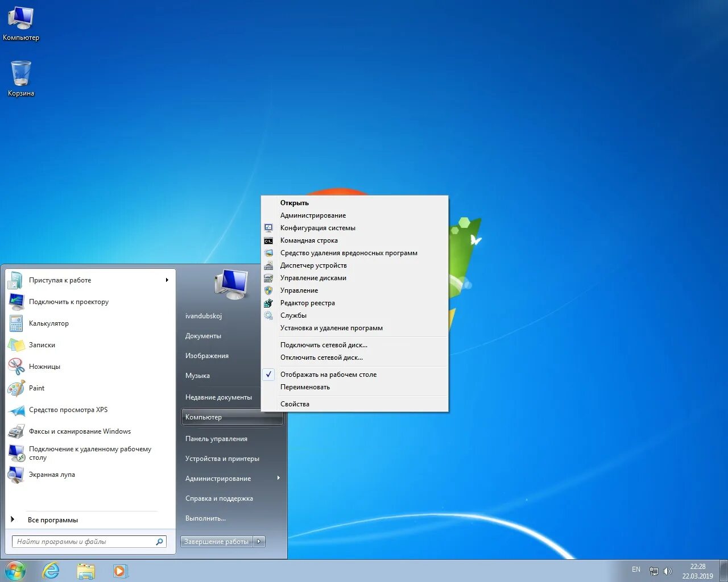728x582 pixels.
Task: Choose Переименовать in context menu
Action: point(355,387)
